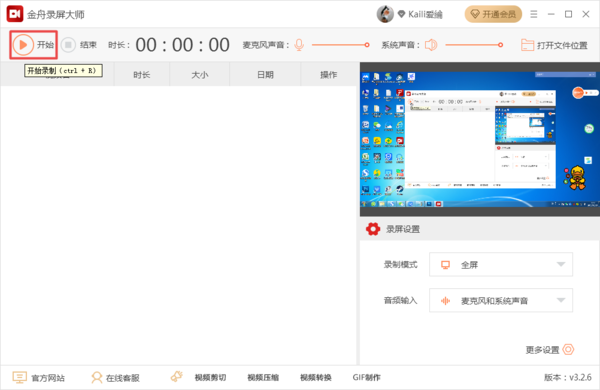The width and height of the screenshot is (600, 390).
Task: Click the 大小 column header
Action: (x=200, y=75)
